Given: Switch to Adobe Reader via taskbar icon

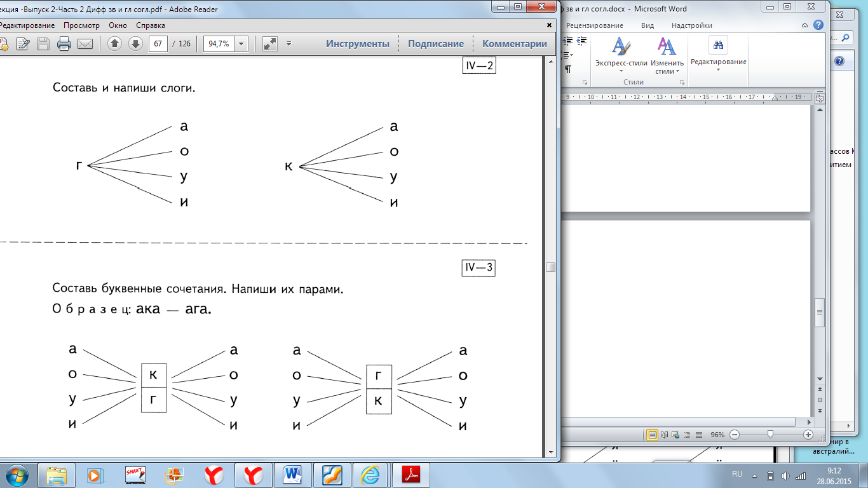Looking at the screenshot, I should [x=411, y=475].
